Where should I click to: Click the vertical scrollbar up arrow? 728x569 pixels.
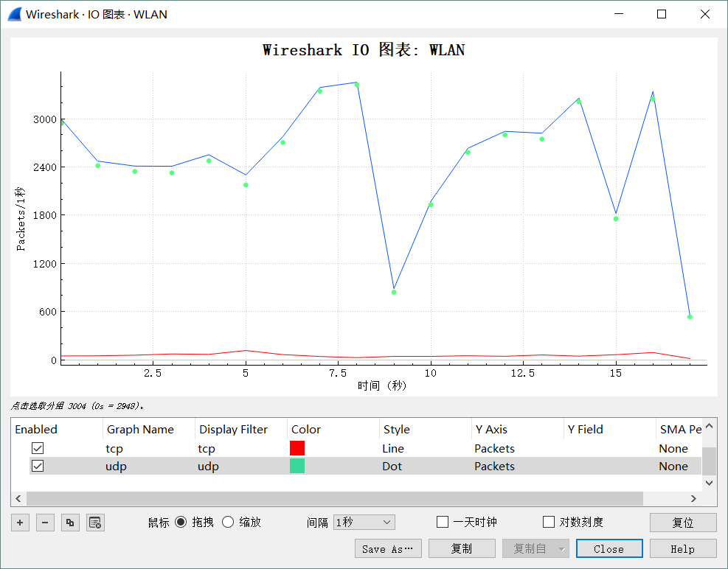709,425
